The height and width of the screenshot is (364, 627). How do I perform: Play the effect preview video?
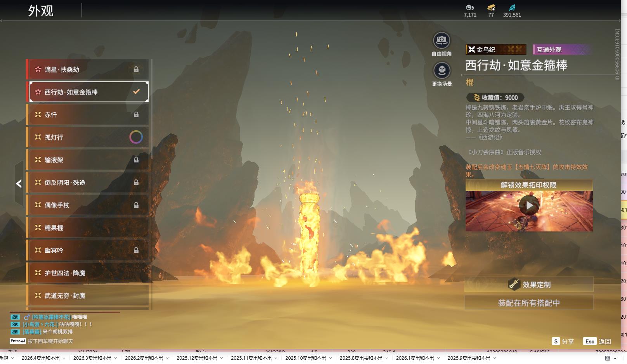pos(529,205)
